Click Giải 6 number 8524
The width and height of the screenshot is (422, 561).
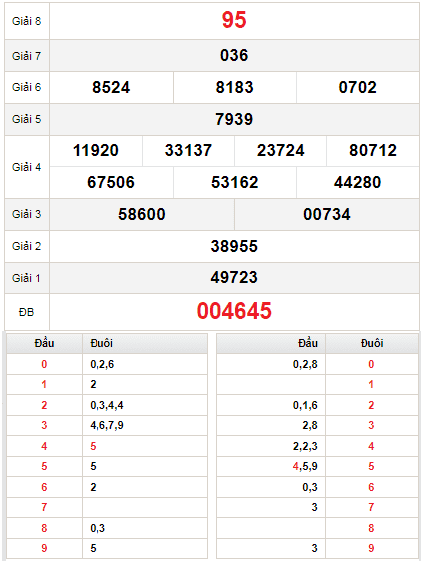click(111, 87)
